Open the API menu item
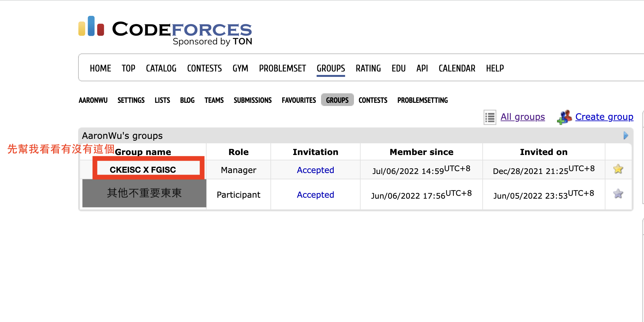The image size is (644, 322). (x=422, y=68)
